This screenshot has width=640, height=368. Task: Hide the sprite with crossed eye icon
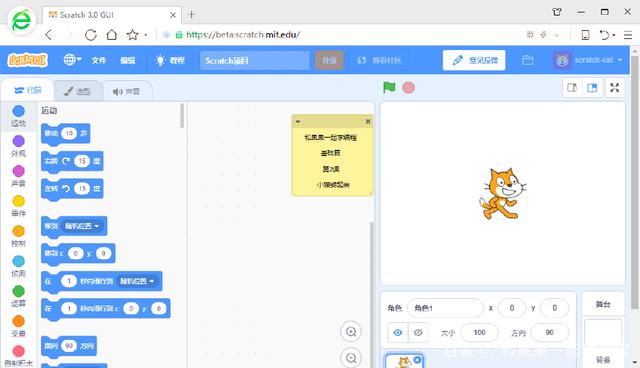[x=418, y=333]
